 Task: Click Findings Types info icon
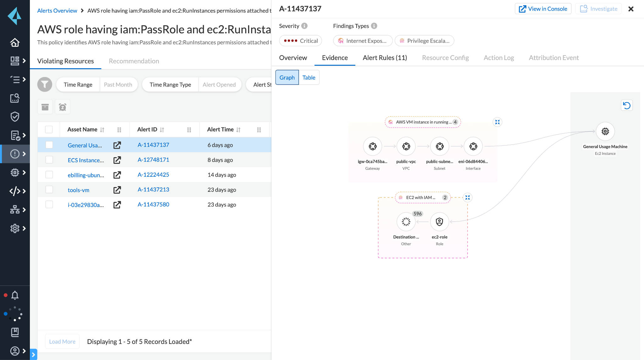click(374, 26)
